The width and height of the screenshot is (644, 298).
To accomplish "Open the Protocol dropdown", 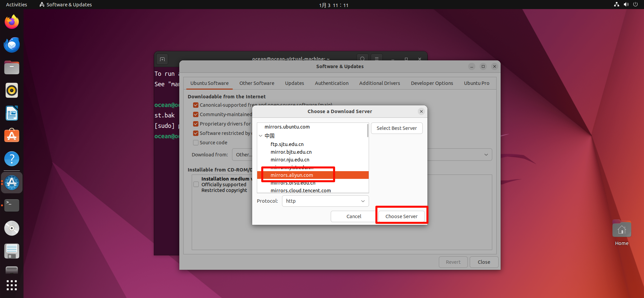I will [x=325, y=201].
